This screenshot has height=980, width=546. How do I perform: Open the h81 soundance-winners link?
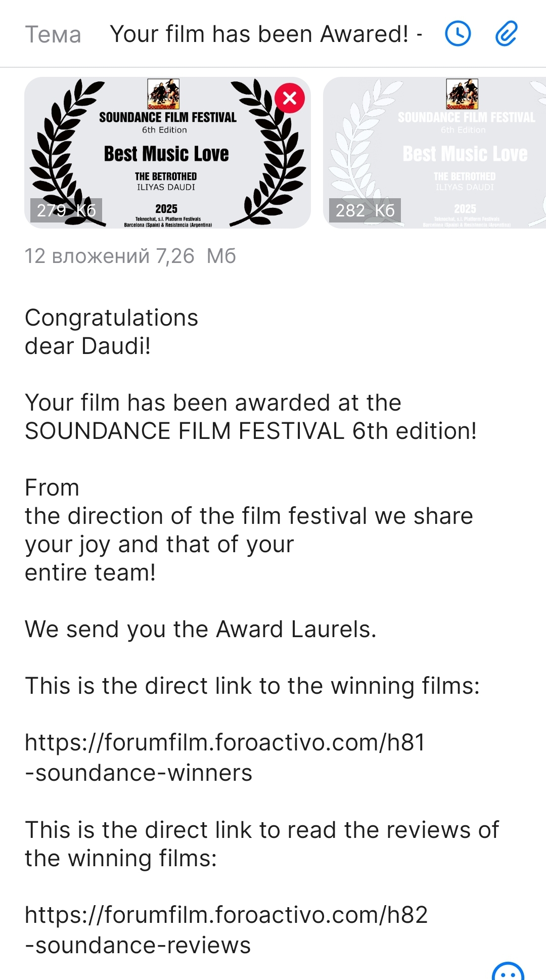point(225,757)
